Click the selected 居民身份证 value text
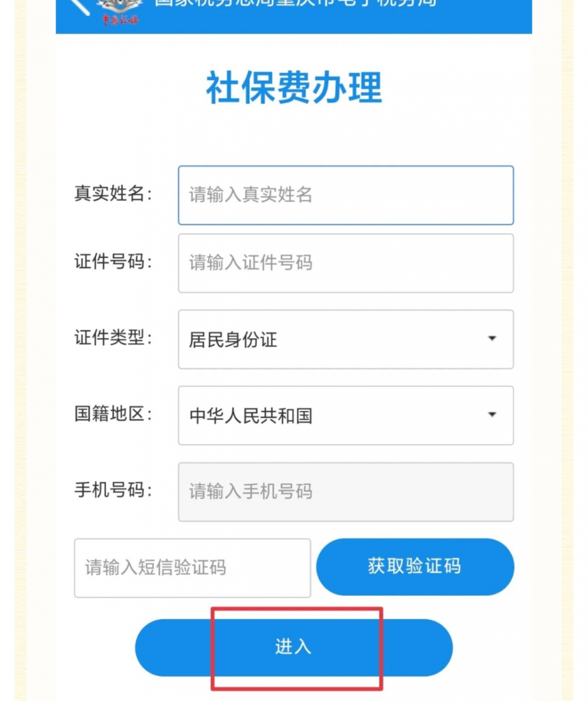 (x=233, y=340)
